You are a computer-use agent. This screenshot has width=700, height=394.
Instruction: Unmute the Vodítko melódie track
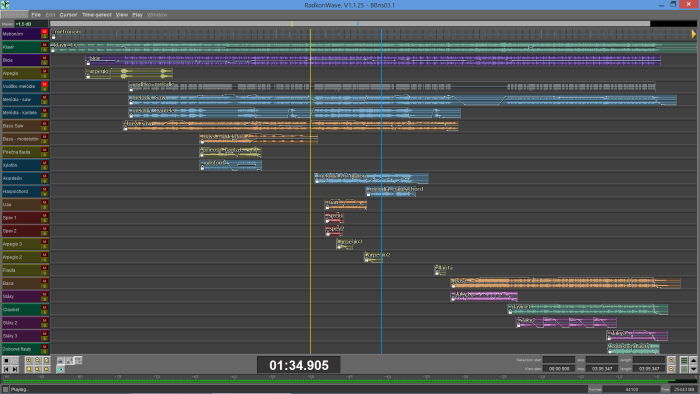[x=44, y=84]
